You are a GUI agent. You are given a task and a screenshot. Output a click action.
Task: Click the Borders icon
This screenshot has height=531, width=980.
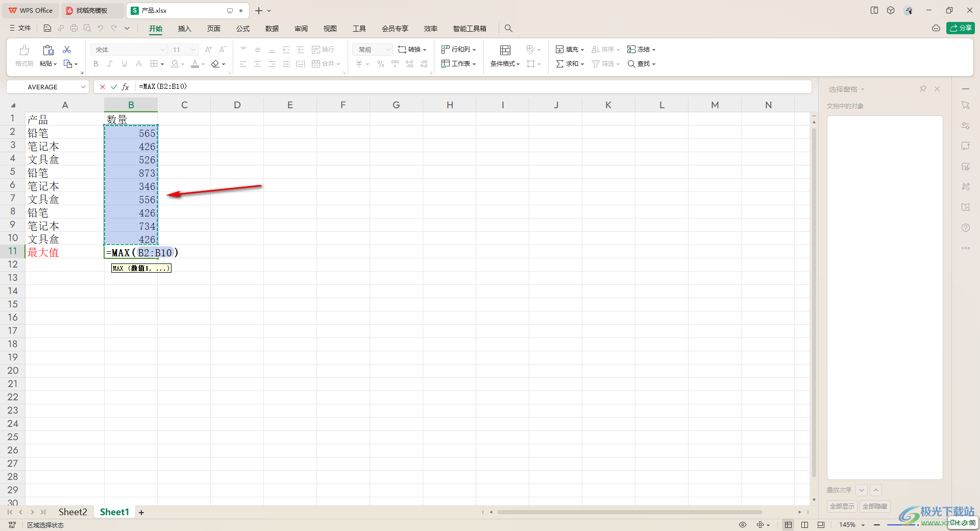coord(154,64)
